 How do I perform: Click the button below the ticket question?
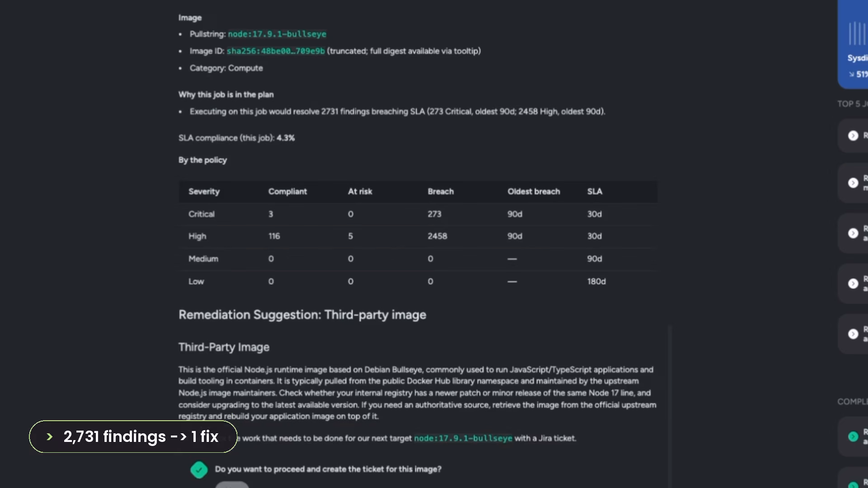coord(232,485)
